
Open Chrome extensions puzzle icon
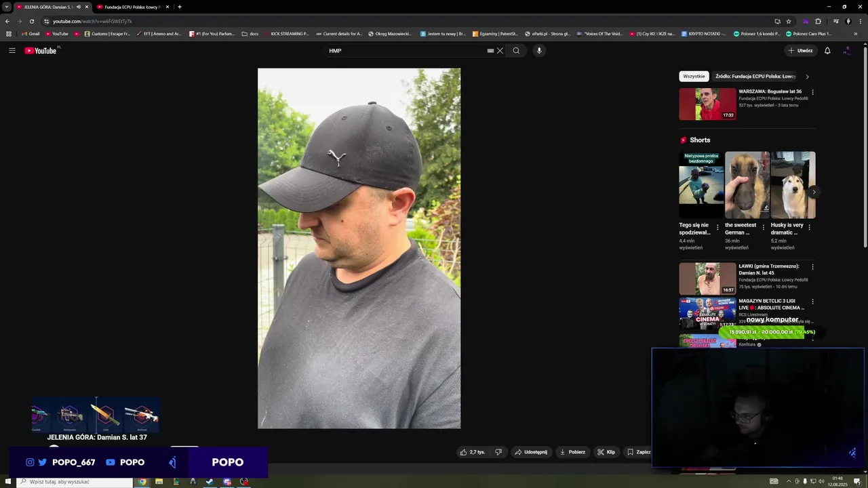(818, 21)
